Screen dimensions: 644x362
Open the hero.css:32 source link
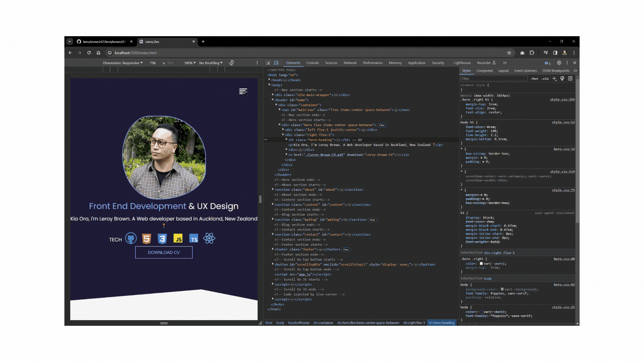[x=564, y=149]
